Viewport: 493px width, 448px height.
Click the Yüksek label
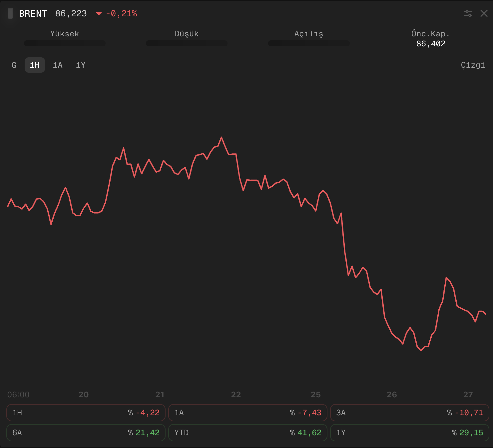tap(65, 34)
